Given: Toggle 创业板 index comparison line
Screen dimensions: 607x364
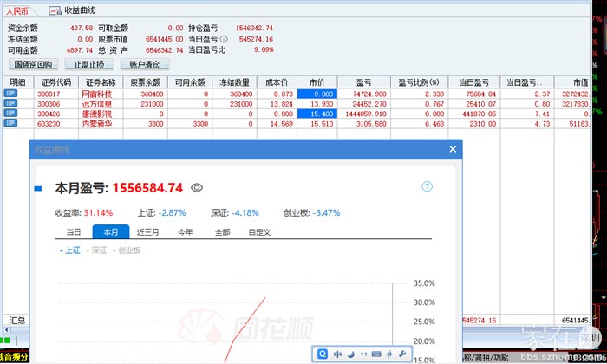Looking at the screenshot, I should point(127,250).
